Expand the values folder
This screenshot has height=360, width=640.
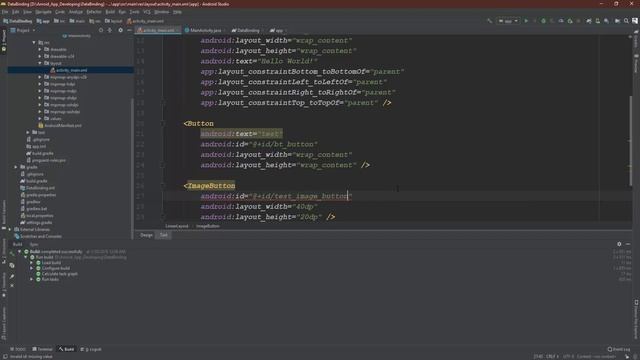40,119
